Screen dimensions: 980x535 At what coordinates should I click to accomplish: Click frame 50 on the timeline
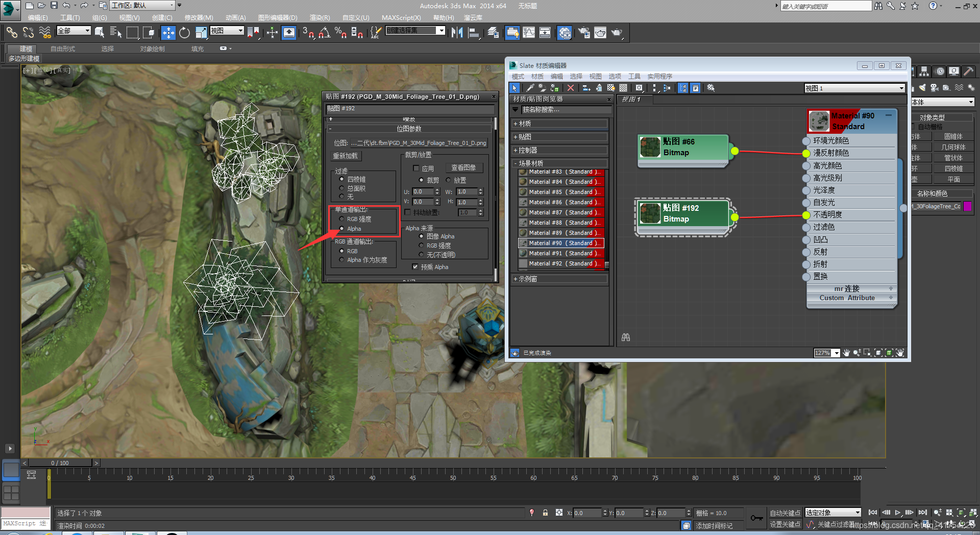[x=453, y=478]
